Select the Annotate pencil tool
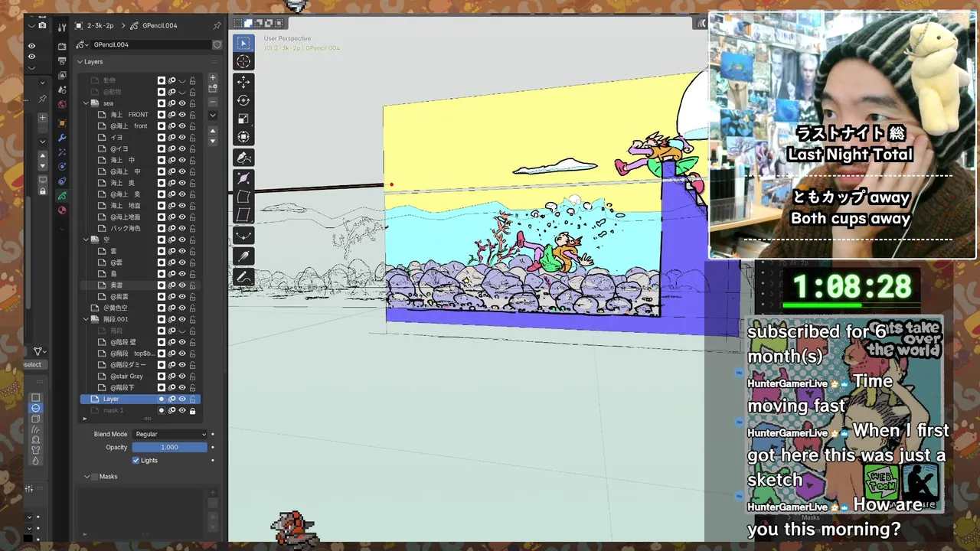The width and height of the screenshot is (980, 551). (243, 277)
